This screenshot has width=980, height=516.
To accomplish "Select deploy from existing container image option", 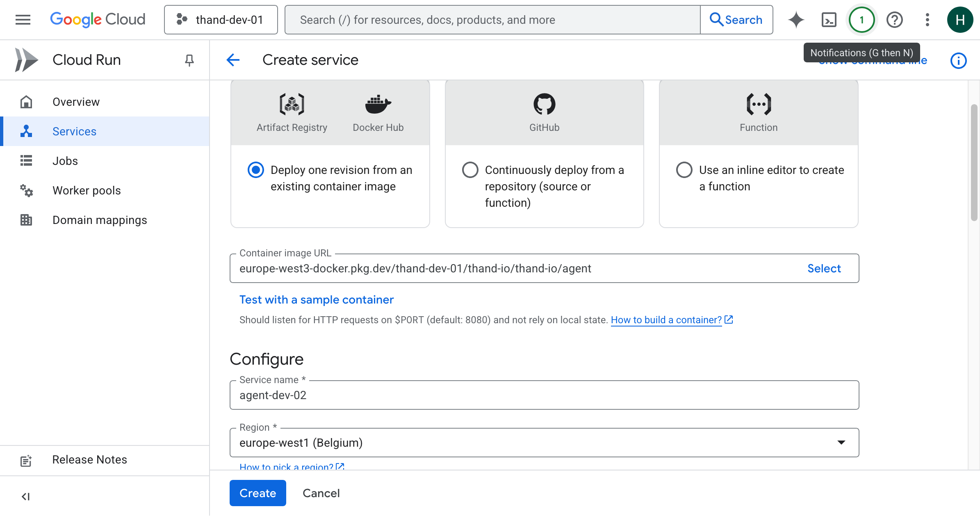I will pos(256,170).
